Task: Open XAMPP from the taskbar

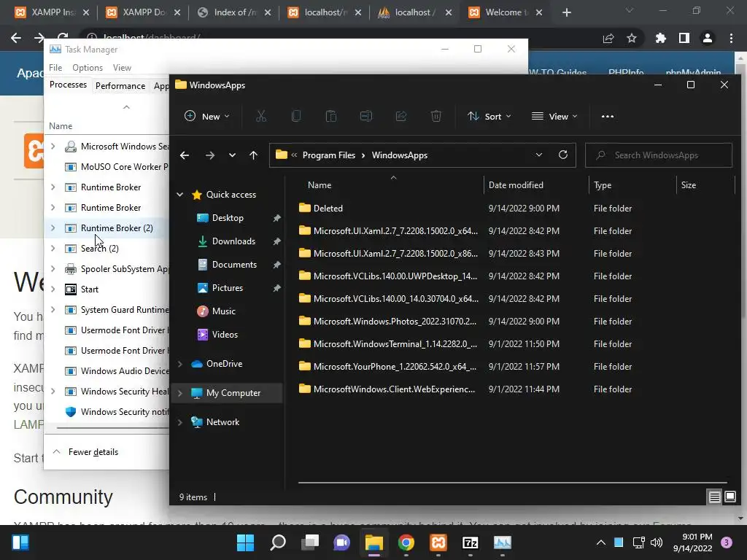Action: point(438,542)
